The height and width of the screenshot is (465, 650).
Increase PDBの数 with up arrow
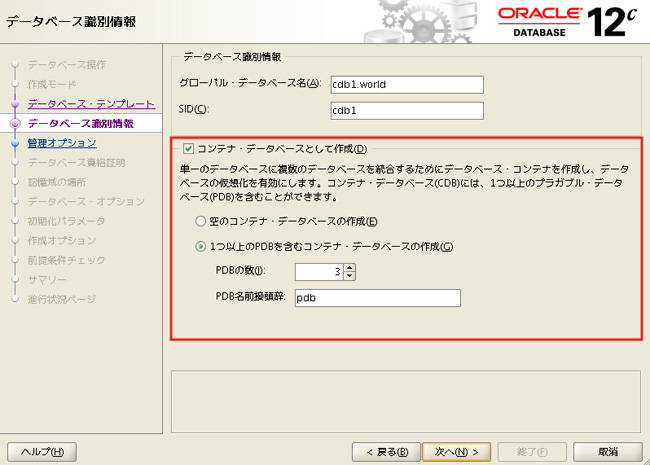click(350, 267)
